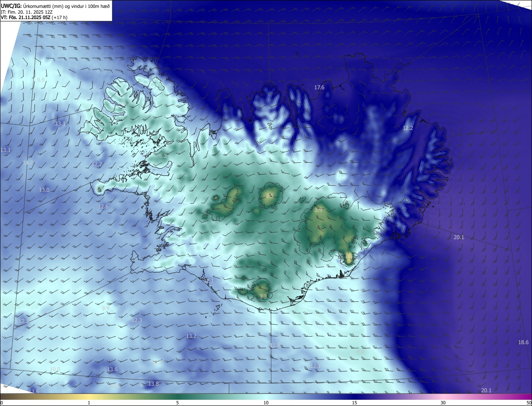
Task: Click the 13.2 value label on the map
Action: [x=191, y=336]
